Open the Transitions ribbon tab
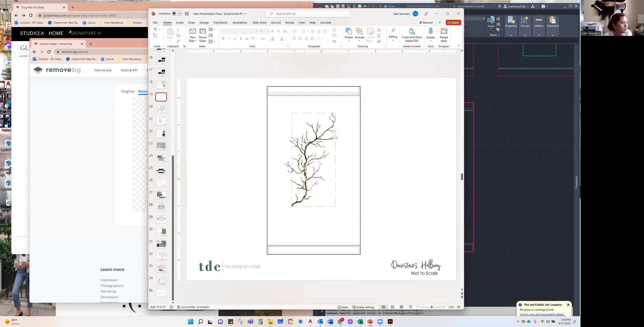644x327 pixels. click(x=220, y=22)
